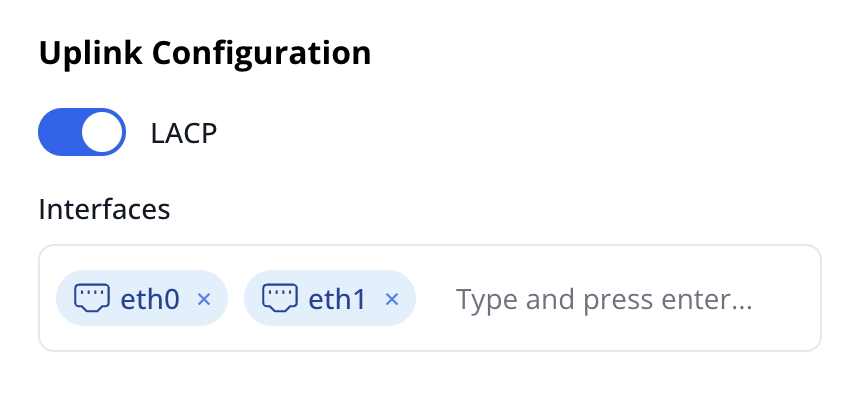Toggle the LACP switch off
856x400 pixels.
point(82,133)
